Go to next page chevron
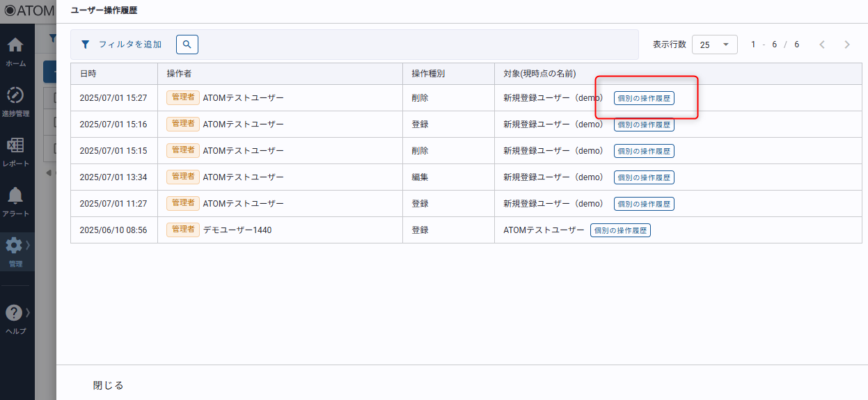The image size is (868, 400). [846, 45]
